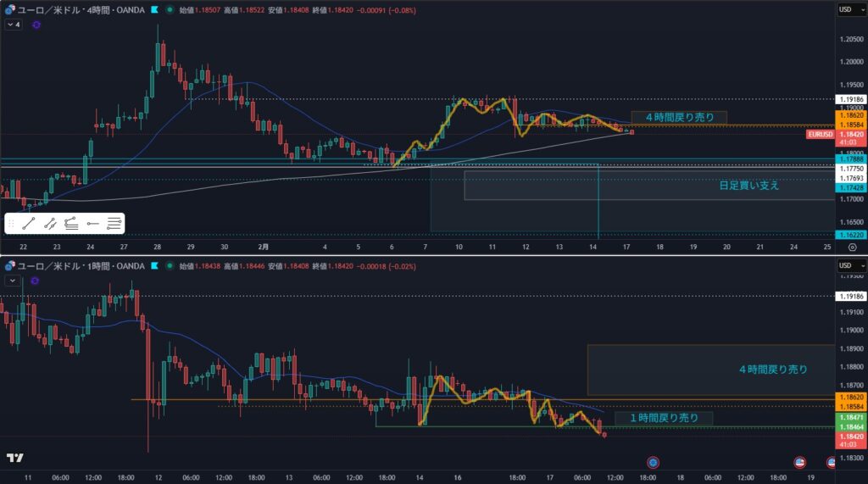Click the cyan flag icon on the 1-hour chart title

pyautogui.click(x=153, y=266)
